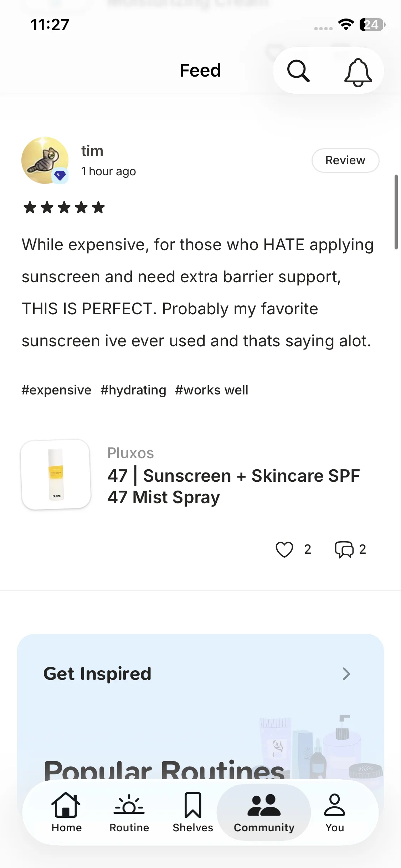Screen dimensions: 401x868
Task: Expand Get Inspired with the chevron
Action: coord(346,674)
